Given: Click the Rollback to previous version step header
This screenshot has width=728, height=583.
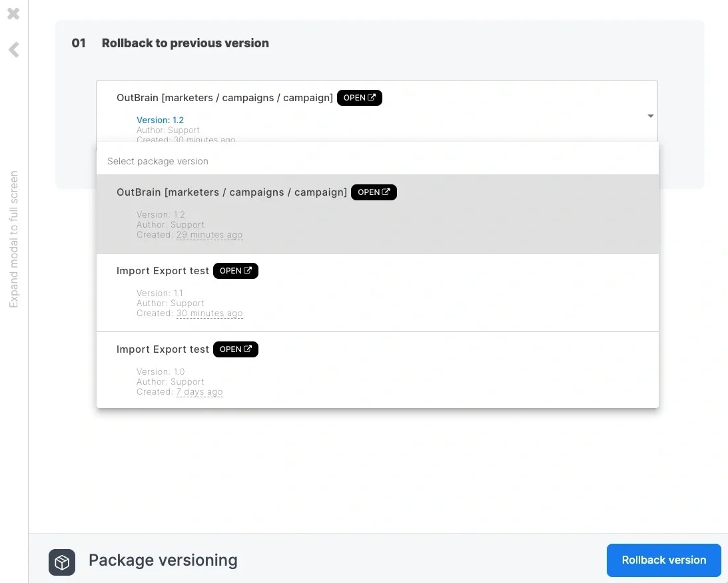Looking at the screenshot, I should (184, 43).
